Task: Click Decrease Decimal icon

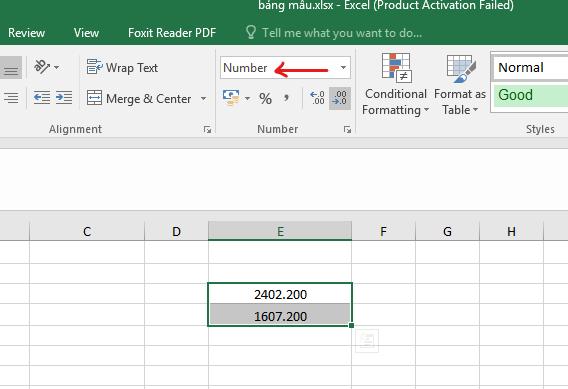Action: [x=340, y=98]
